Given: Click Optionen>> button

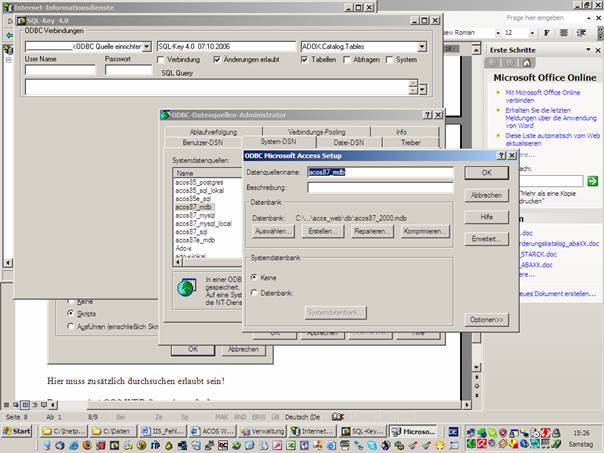Looking at the screenshot, I should 487,319.
